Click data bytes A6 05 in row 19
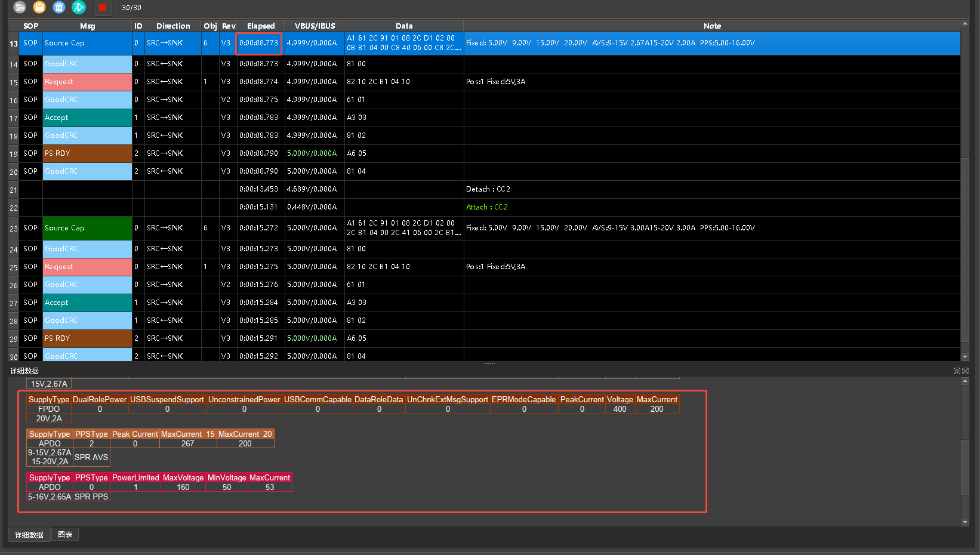Image resolution: width=980 pixels, height=555 pixels. click(356, 153)
